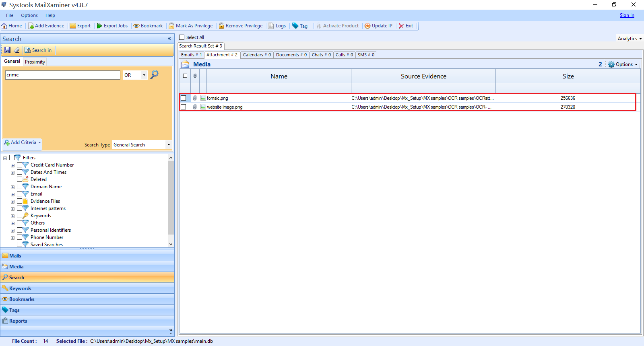Sort by the Source Evidence column header
Viewport: 644px width, 346px height.
click(x=423, y=76)
